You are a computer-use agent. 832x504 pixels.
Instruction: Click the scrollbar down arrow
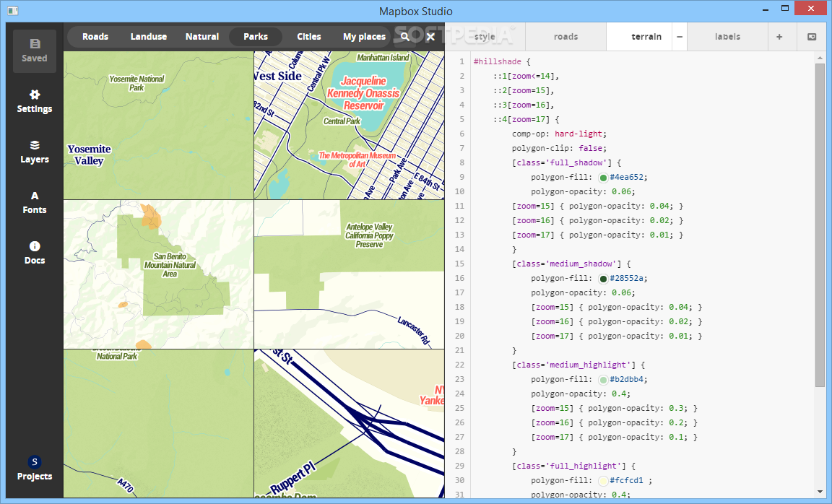click(x=820, y=492)
